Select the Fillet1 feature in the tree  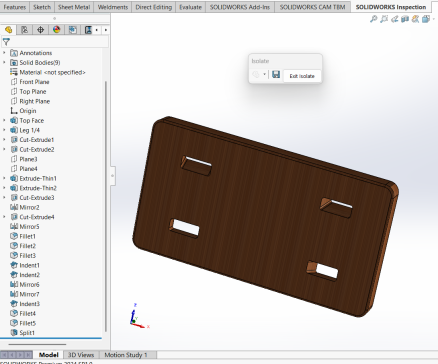point(27,236)
